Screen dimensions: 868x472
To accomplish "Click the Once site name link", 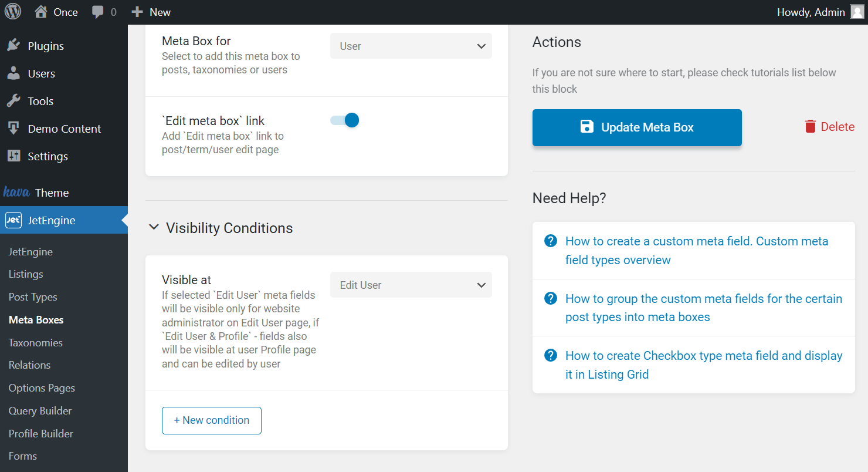I will pos(66,12).
